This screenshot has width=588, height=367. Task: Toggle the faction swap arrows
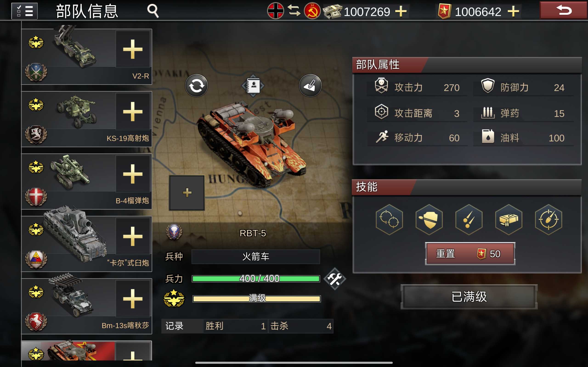click(x=294, y=11)
